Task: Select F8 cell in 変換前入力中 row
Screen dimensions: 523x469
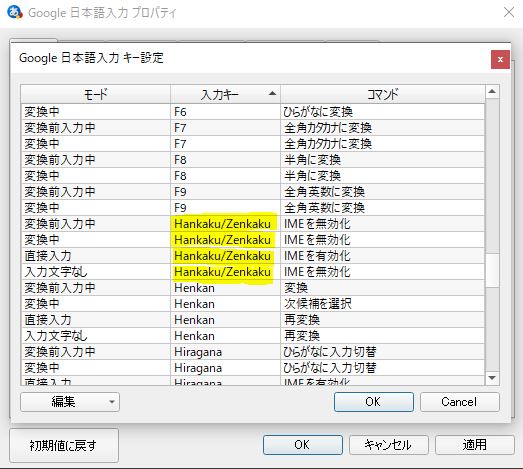Action: [x=225, y=160]
